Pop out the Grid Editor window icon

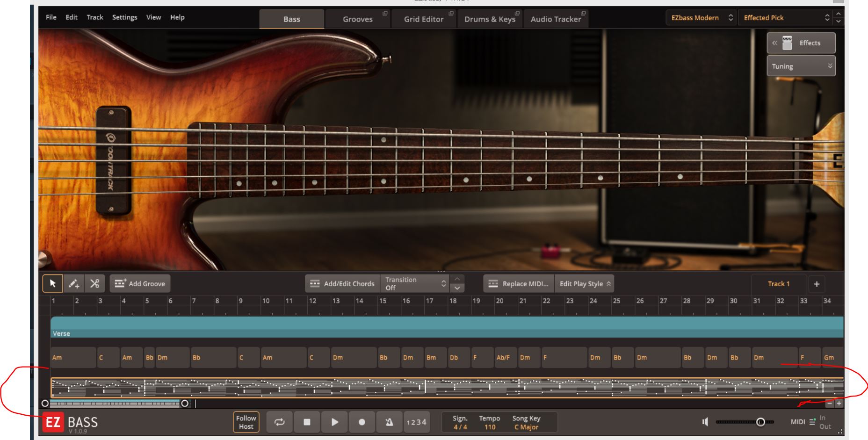tap(451, 14)
